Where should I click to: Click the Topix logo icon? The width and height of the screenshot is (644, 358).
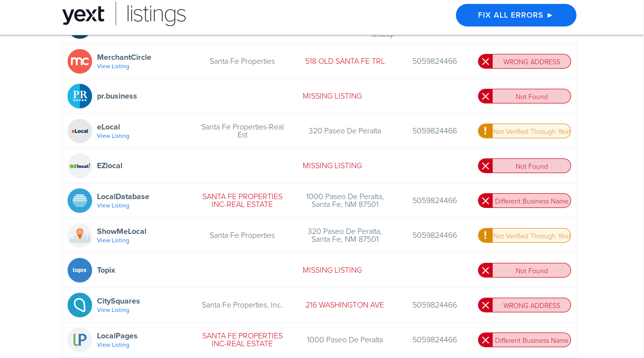80,270
